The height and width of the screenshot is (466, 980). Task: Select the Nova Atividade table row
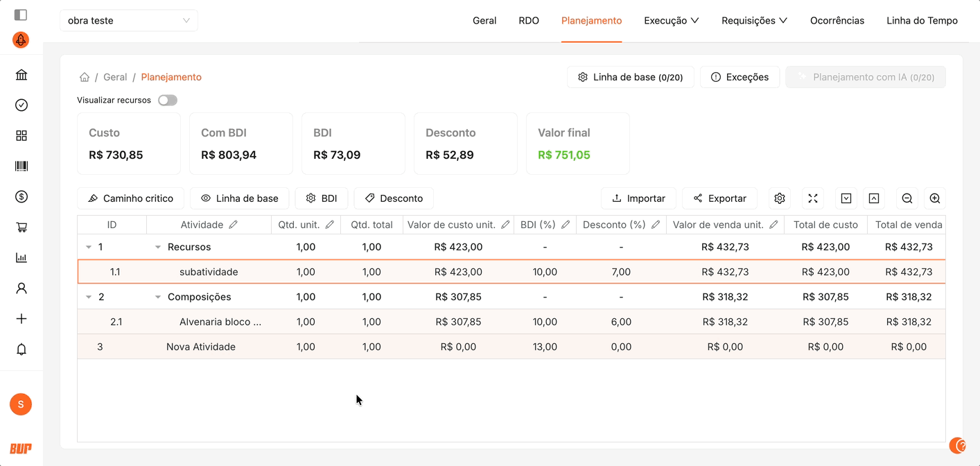click(201, 347)
